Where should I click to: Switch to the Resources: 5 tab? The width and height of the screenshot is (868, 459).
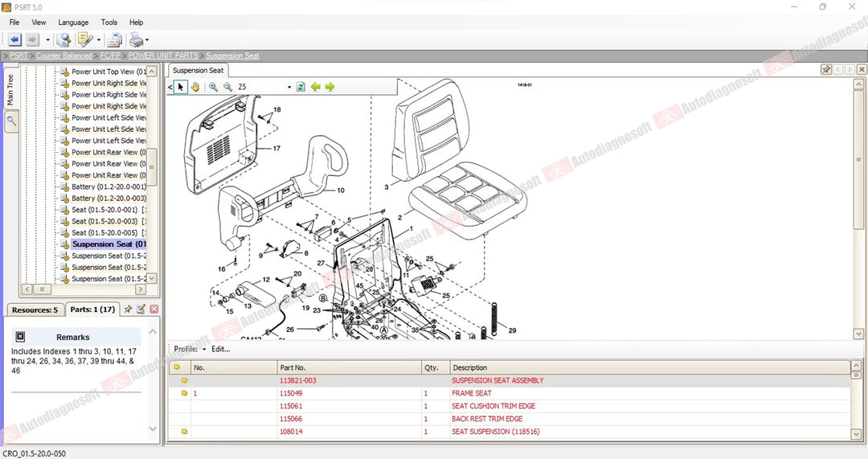click(35, 310)
